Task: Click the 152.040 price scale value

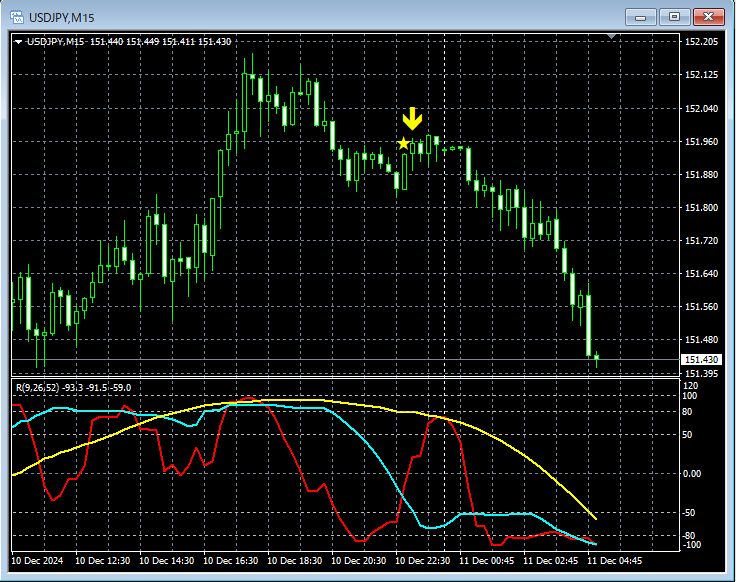Action: [x=701, y=109]
